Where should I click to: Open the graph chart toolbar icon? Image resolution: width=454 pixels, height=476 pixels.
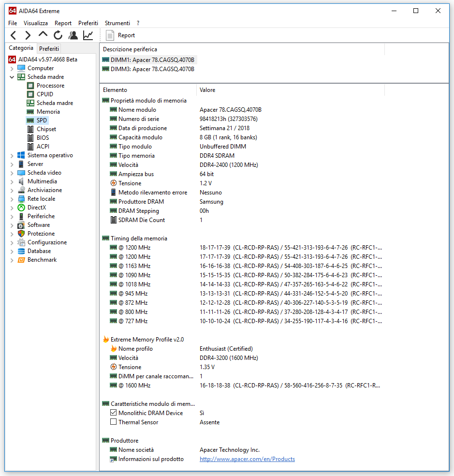coord(88,35)
